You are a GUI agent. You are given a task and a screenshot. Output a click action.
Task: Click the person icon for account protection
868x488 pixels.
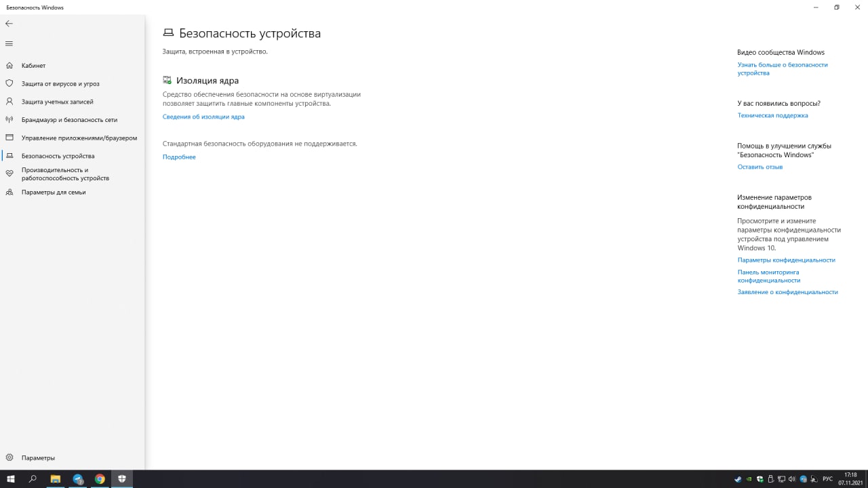[x=9, y=102]
